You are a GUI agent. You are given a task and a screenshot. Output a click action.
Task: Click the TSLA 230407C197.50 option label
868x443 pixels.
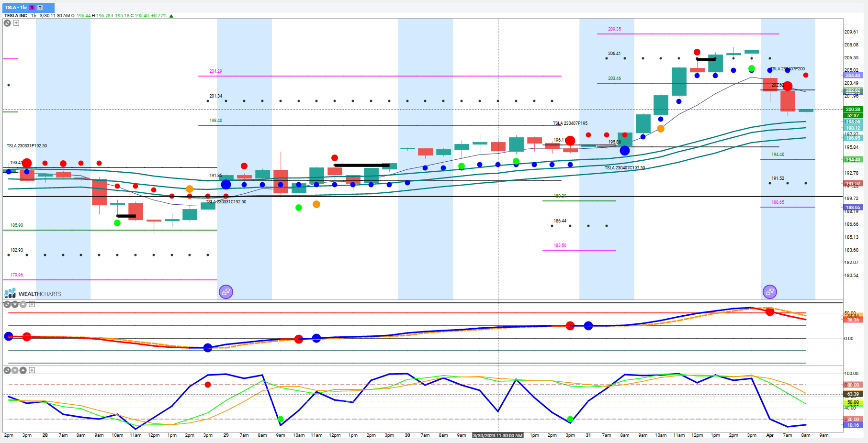click(624, 168)
